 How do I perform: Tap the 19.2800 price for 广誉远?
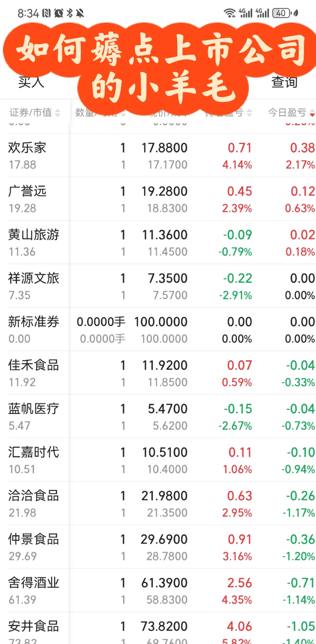click(164, 191)
